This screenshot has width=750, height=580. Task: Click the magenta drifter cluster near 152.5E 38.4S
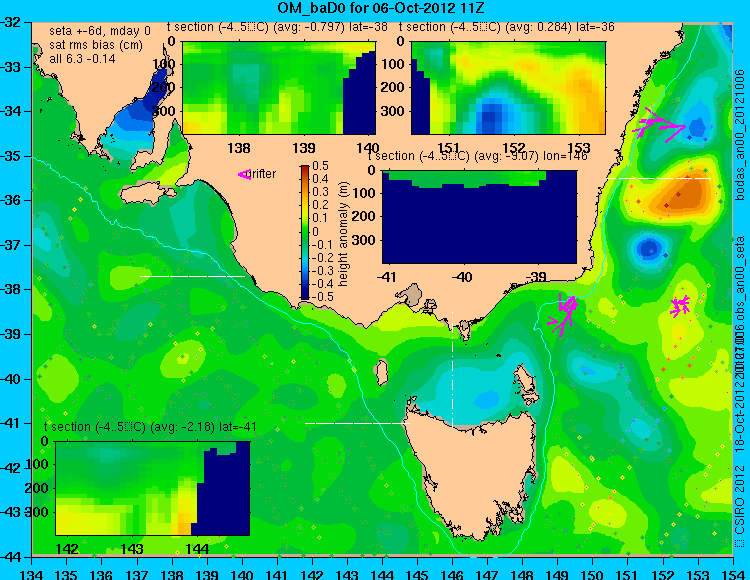(680, 306)
